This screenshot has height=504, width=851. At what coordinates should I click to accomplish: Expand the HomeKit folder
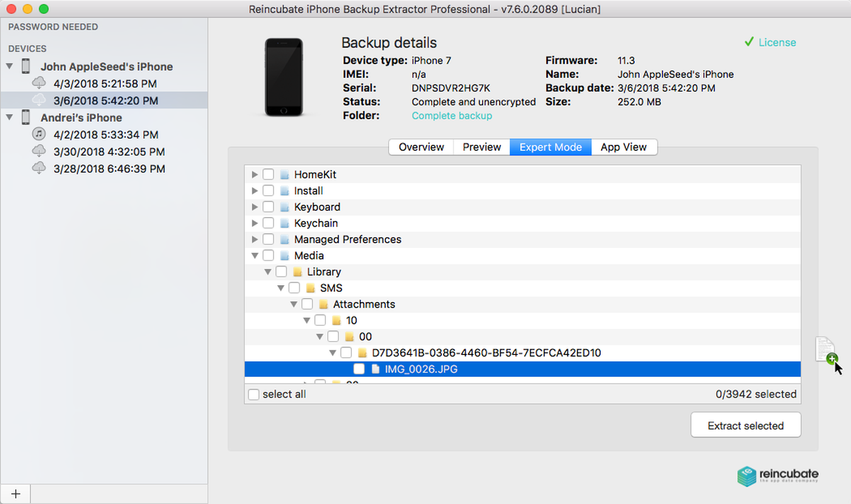pos(255,174)
